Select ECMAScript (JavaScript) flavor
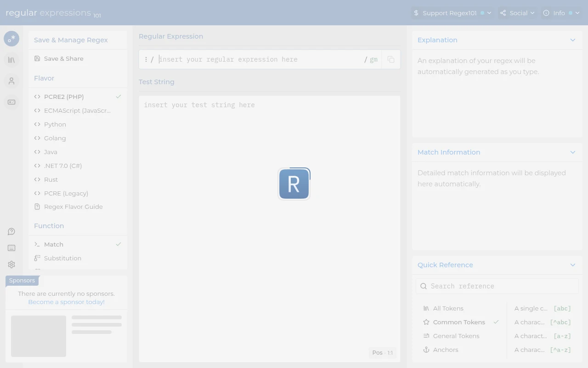The image size is (588, 368). coord(77,110)
